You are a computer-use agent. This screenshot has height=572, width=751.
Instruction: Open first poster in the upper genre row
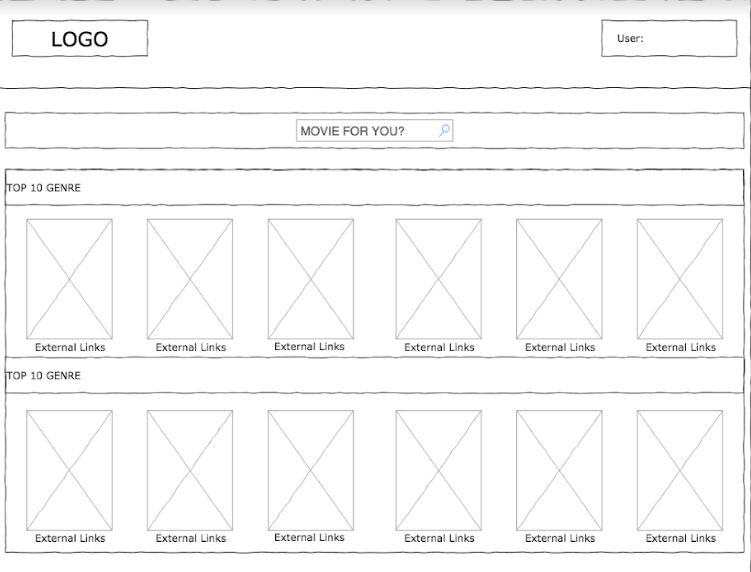coord(69,279)
